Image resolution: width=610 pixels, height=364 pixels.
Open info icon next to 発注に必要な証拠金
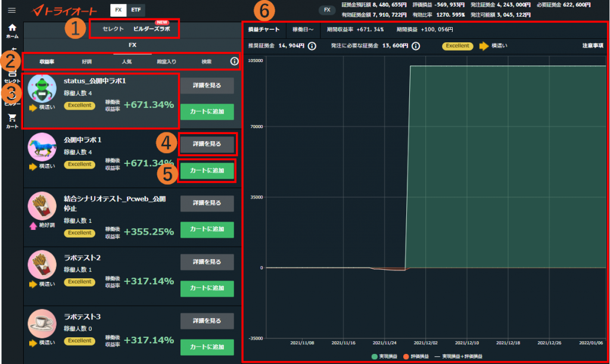416,46
